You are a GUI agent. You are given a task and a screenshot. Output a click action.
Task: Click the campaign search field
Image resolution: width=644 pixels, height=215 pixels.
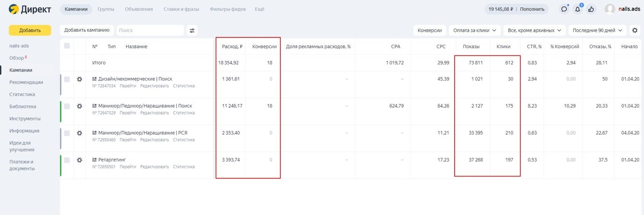[150, 30]
